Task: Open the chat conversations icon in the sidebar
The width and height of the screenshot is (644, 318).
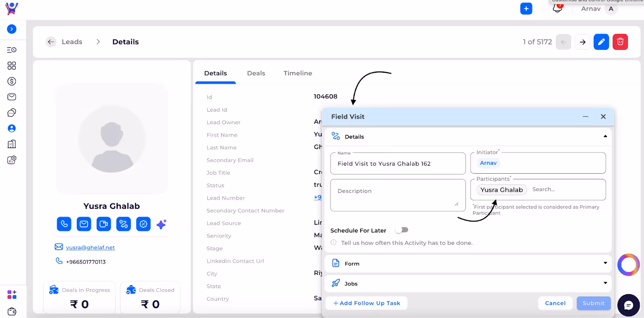Action: point(12,113)
